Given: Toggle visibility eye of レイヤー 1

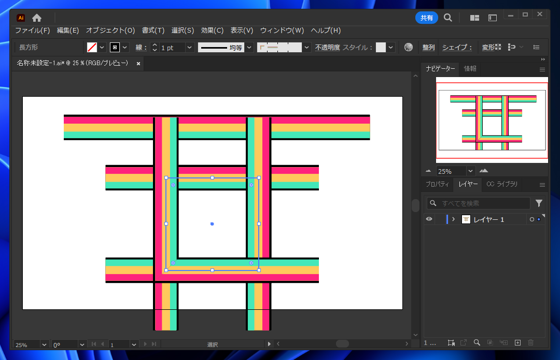Looking at the screenshot, I should point(429,219).
